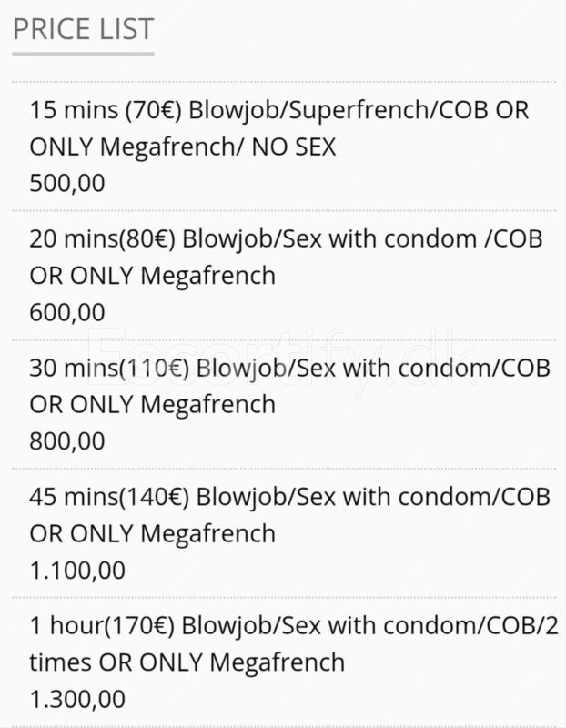
Task: Click the 800,00 price value
Action: [66, 441]
